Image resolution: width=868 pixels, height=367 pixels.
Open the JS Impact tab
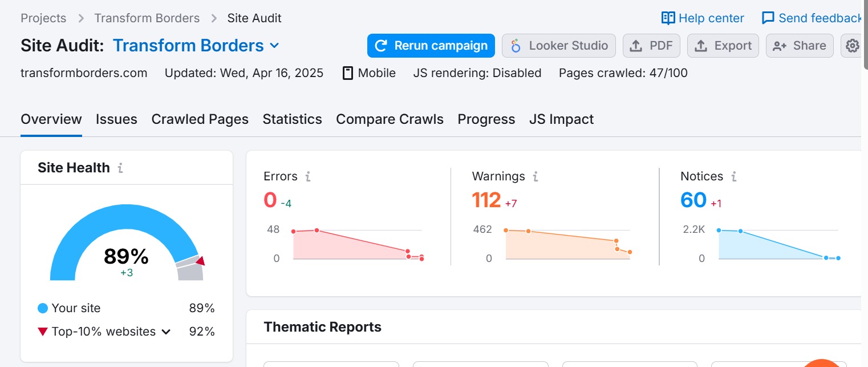point(561,119)
